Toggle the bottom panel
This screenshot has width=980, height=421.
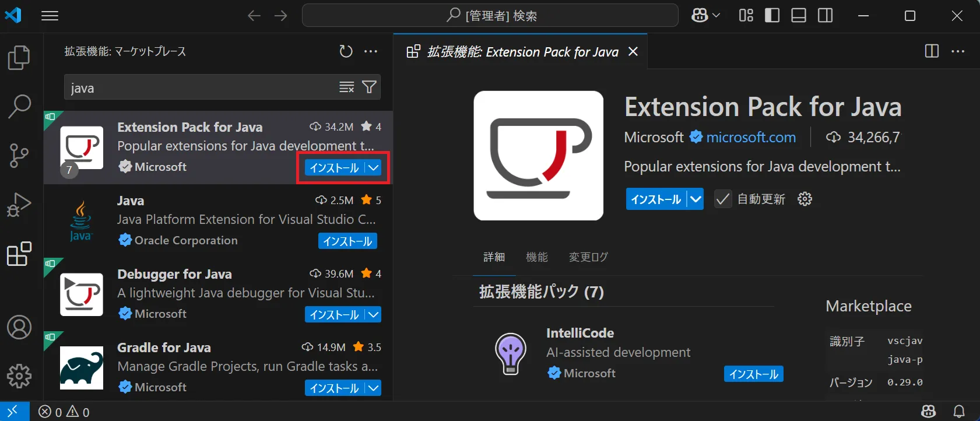coord(799,16)
